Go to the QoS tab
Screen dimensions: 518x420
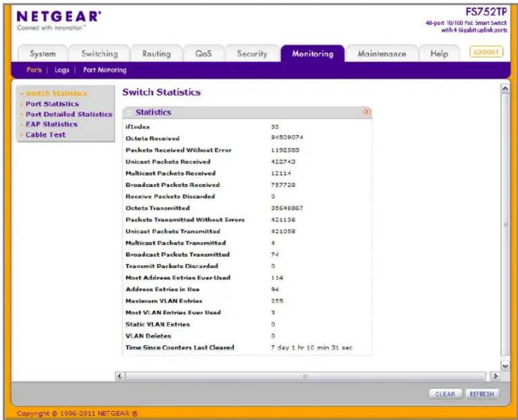tap(203, 53)
